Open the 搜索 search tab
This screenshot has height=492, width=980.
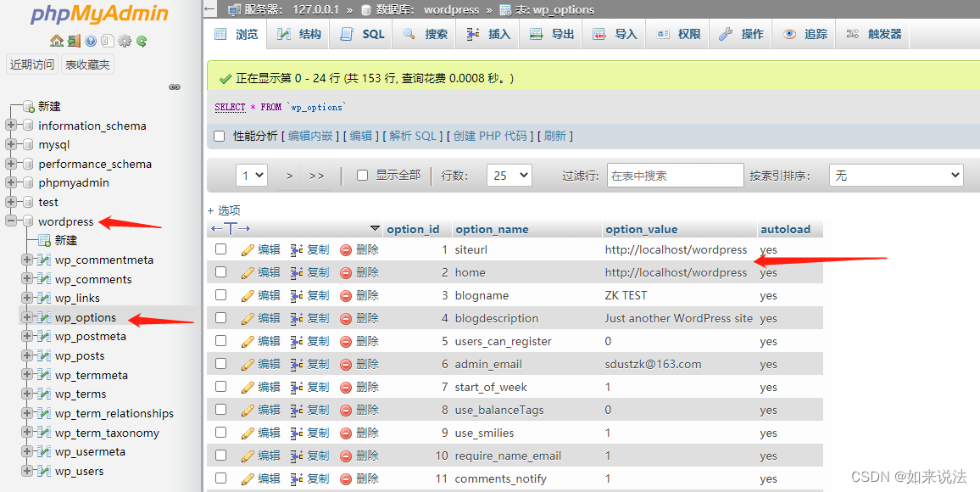tap(426, 35)
